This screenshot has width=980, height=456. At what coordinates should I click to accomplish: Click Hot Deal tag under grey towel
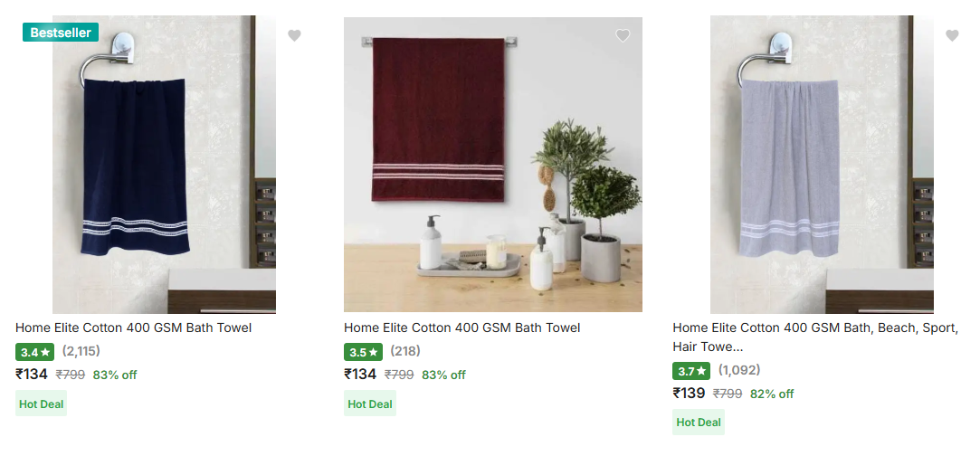pyautogui.click(x=699, y=423)
